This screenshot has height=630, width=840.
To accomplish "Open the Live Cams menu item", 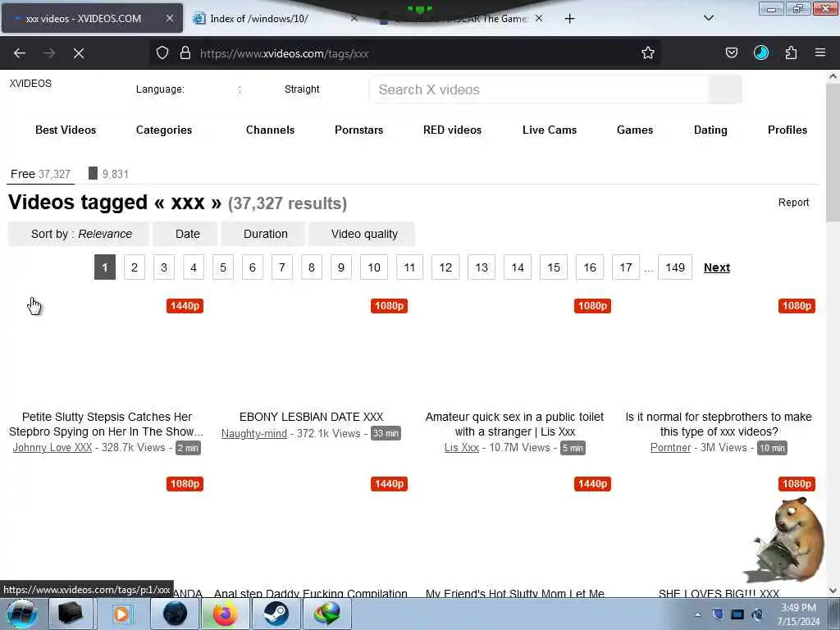I will click(x=550, y=130).
